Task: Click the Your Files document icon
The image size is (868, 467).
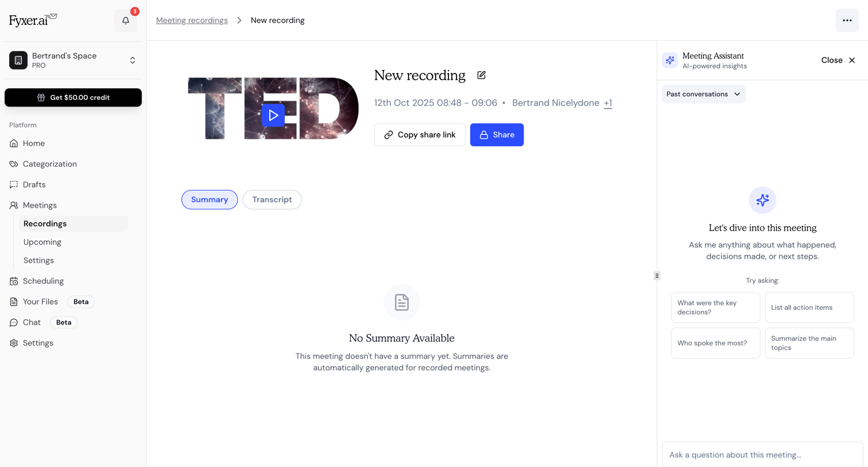Action: pos(14,302)
